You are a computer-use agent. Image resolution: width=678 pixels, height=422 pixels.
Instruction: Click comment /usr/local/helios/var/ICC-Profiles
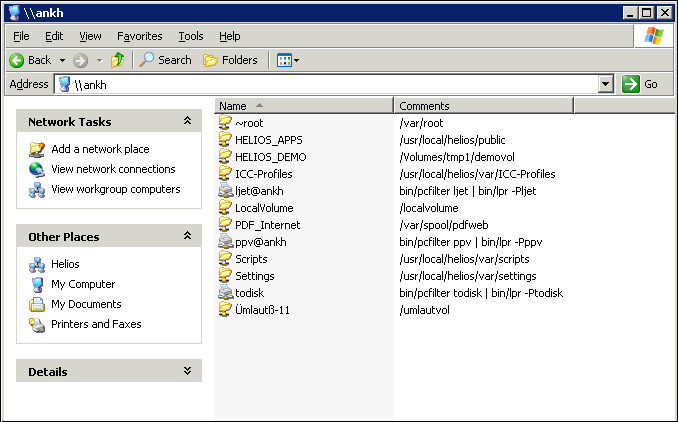[x=477, y=174]
